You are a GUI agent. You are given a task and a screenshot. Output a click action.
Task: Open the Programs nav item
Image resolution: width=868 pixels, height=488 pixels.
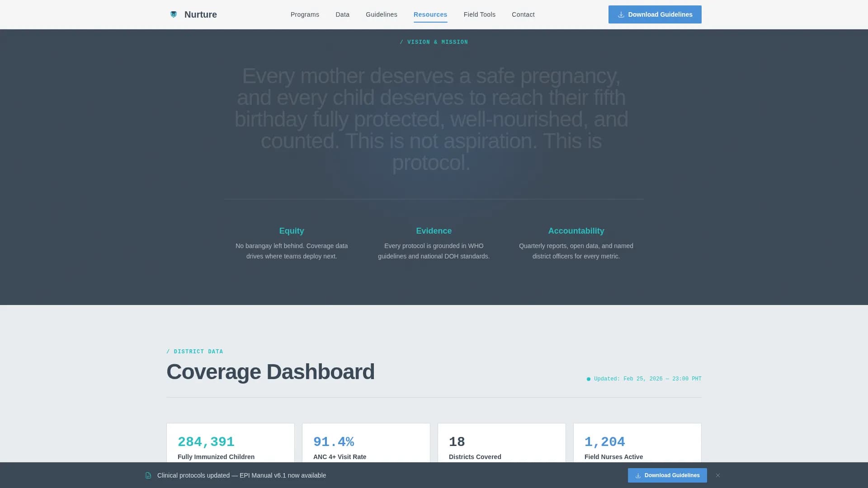click(305, 14)
